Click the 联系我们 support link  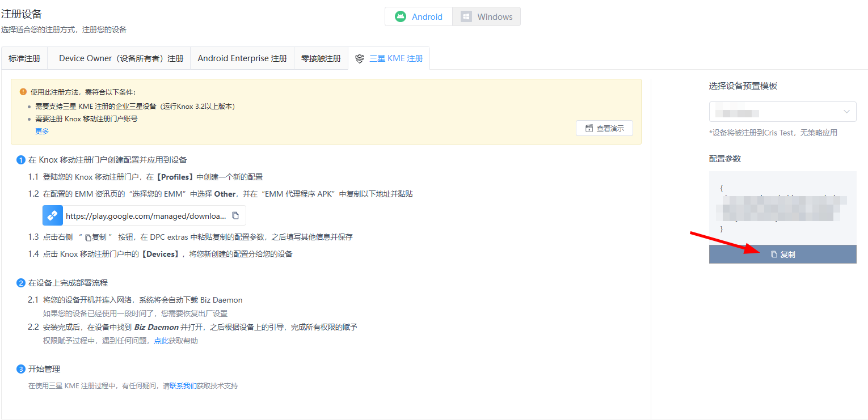pos(183,386)
